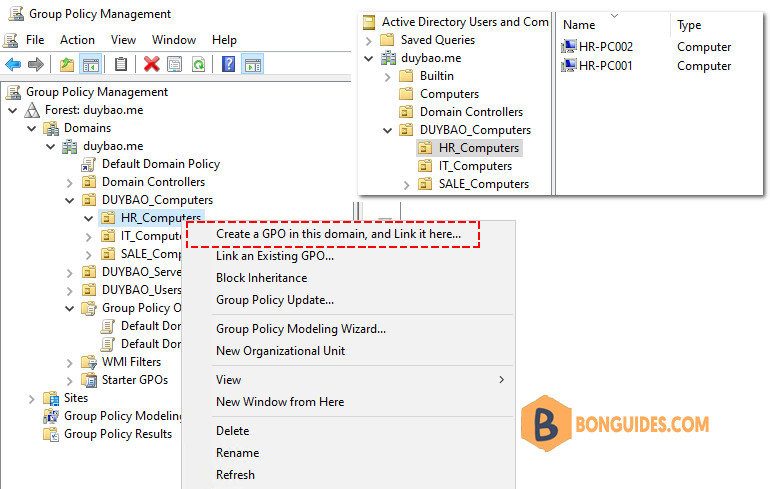This screenshot has width=770, height=489.
Task: Expand SALE_Computers in AD window
Action: tap(407, 185)
